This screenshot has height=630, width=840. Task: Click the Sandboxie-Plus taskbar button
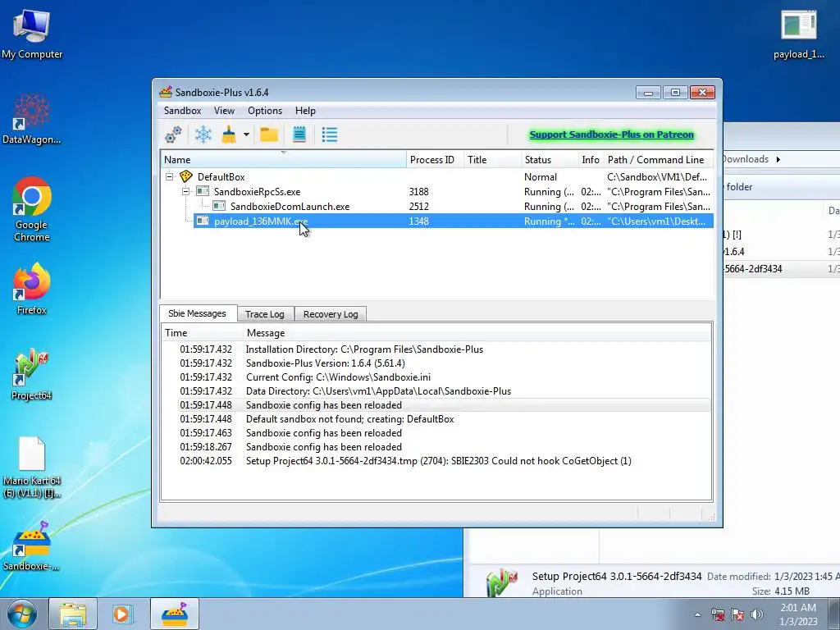click(x=175, y=614)
